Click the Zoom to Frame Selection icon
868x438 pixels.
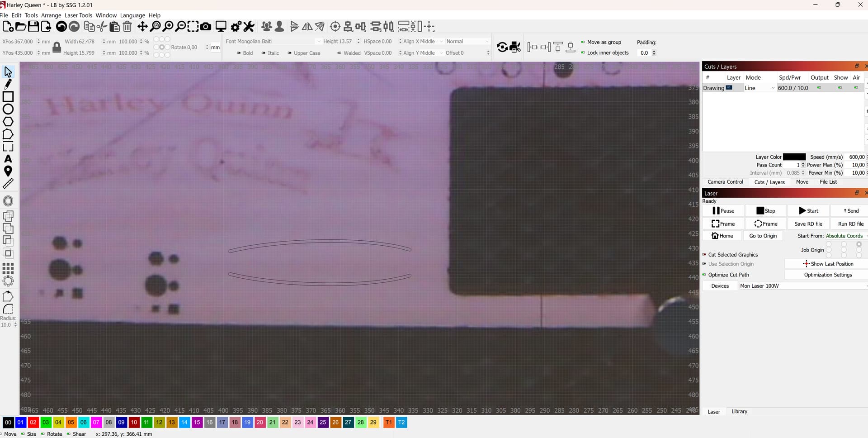pyautogui.click(x=193, y=27)
